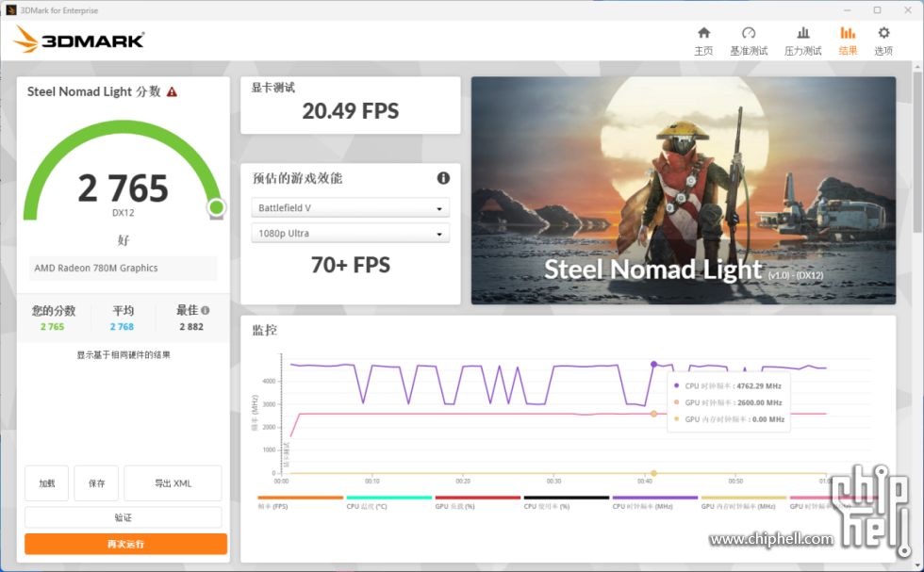Open the 基准测试 benchmarks gauge icon
Image resolution: width=924 pixels, height=572 pixels.
coord(749,40)
